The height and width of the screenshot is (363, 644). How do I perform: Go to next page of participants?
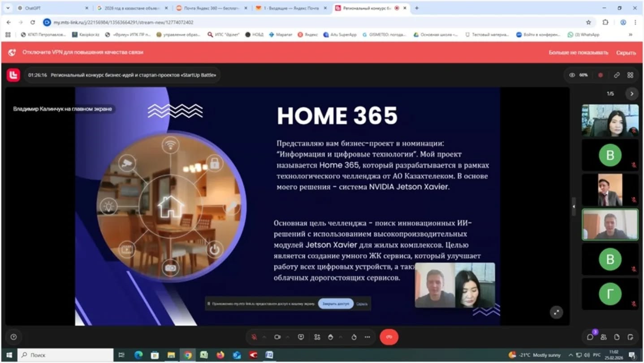[x=631, y=94]
